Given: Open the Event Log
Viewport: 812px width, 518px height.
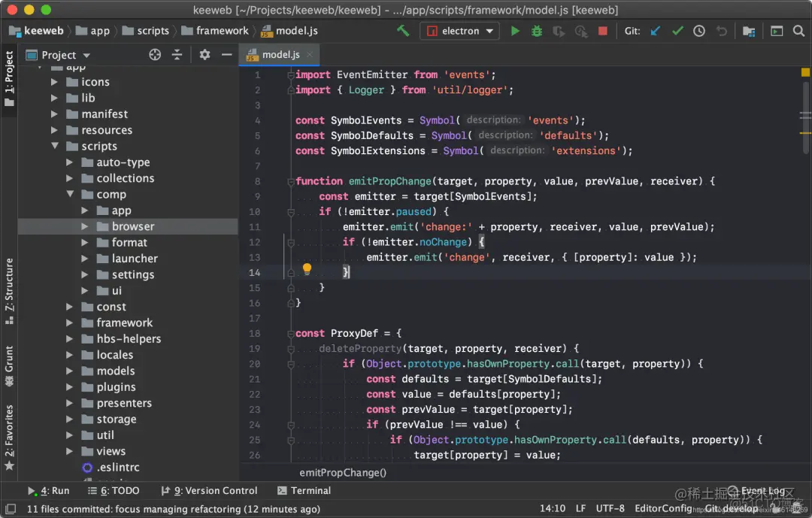Looking at the screenshot, I should coord(756,490).
